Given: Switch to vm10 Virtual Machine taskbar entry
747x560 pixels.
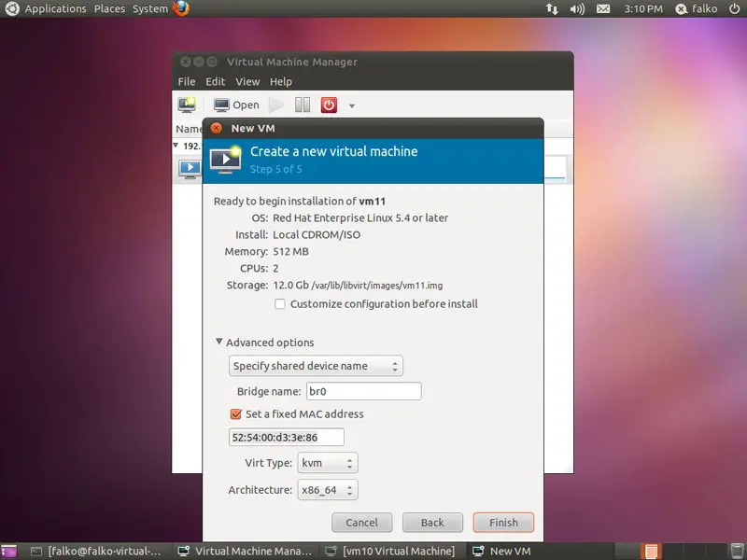Looking at the screenshot, I should pos(390,551).
